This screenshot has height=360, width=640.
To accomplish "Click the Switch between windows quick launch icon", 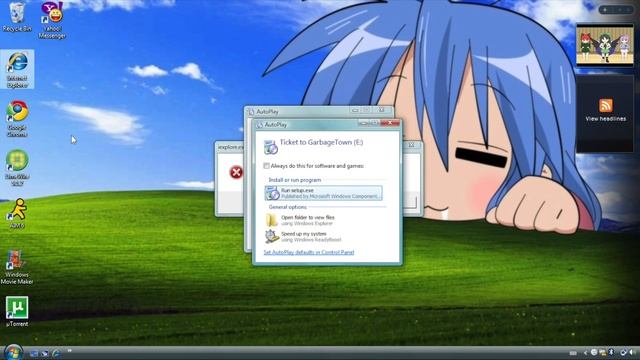I will coord(45,353).
